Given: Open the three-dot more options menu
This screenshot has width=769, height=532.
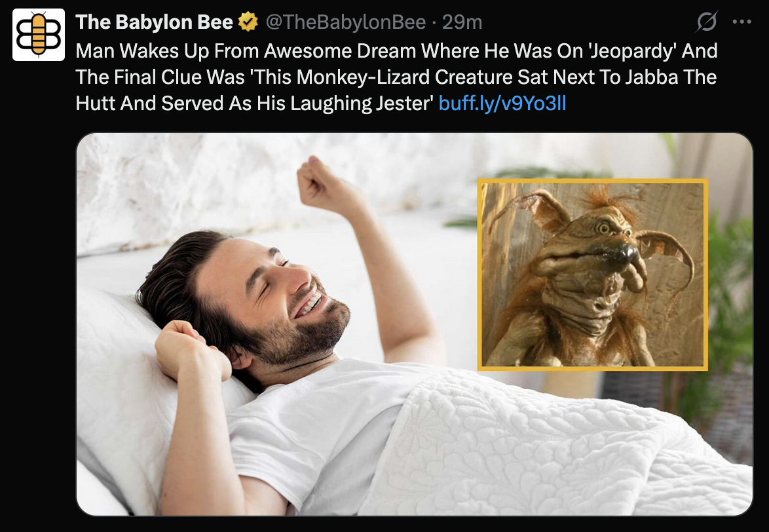Looking at the screenshot, I should [x=741, y=22].
